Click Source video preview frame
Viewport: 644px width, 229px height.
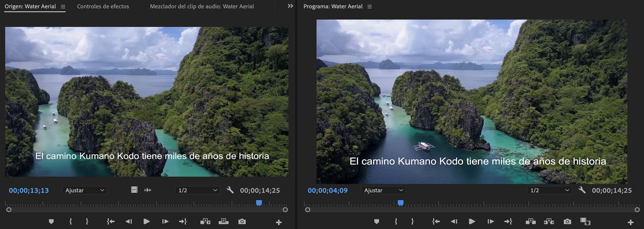(x=147, y=102)
